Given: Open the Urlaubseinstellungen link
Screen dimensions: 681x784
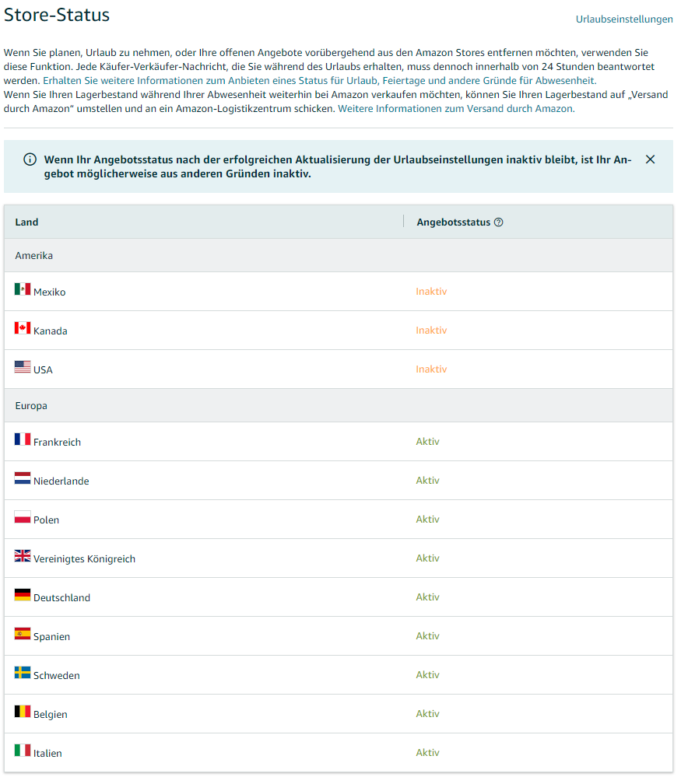Looking at the screenshot, I should (x=624, y=19).
